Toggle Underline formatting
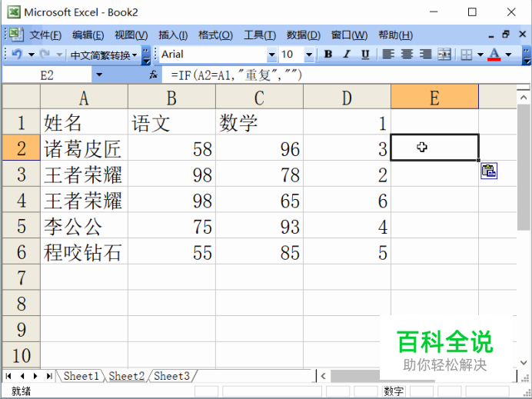The image size is (532, 399). pos(365,55)
